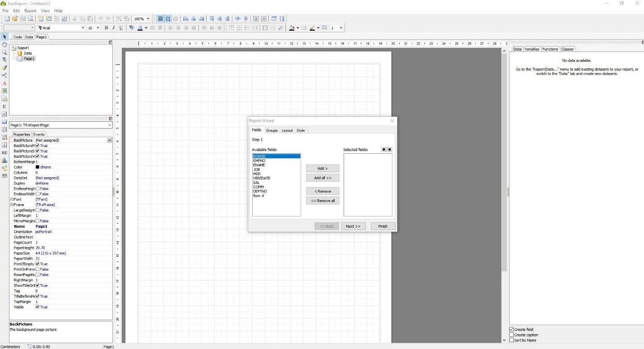Switch to the Code tab
Screen dimensions: 644x349
tap(18, 37)
